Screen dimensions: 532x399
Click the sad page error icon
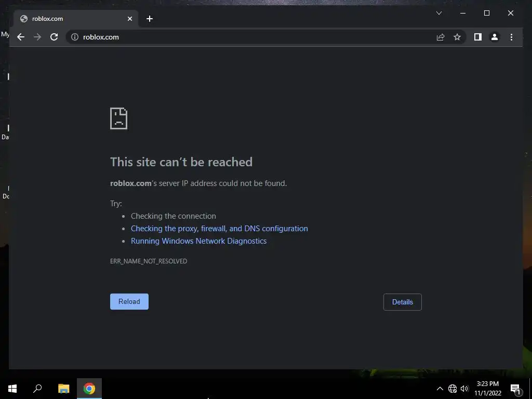(119, 118)
